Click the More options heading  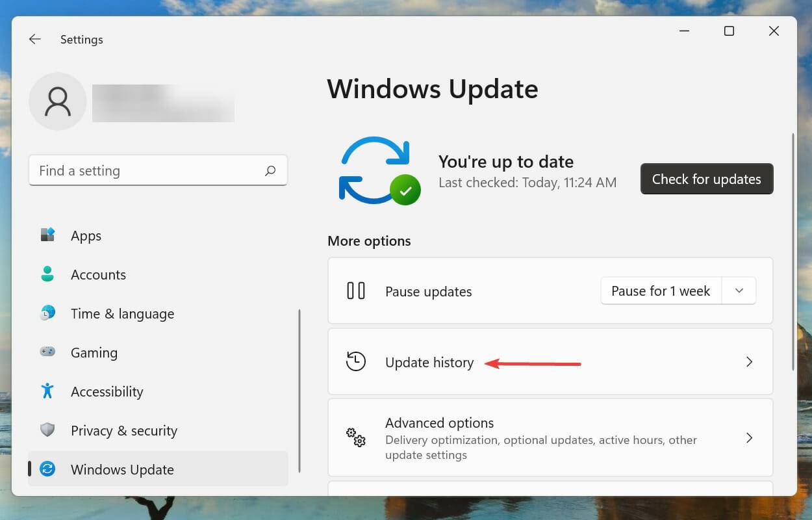tap(369, 240)
